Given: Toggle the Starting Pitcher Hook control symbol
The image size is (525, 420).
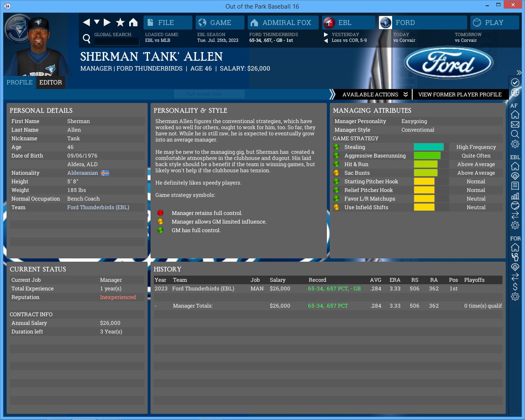Looking at the screenshot, I should coord(336,181).
